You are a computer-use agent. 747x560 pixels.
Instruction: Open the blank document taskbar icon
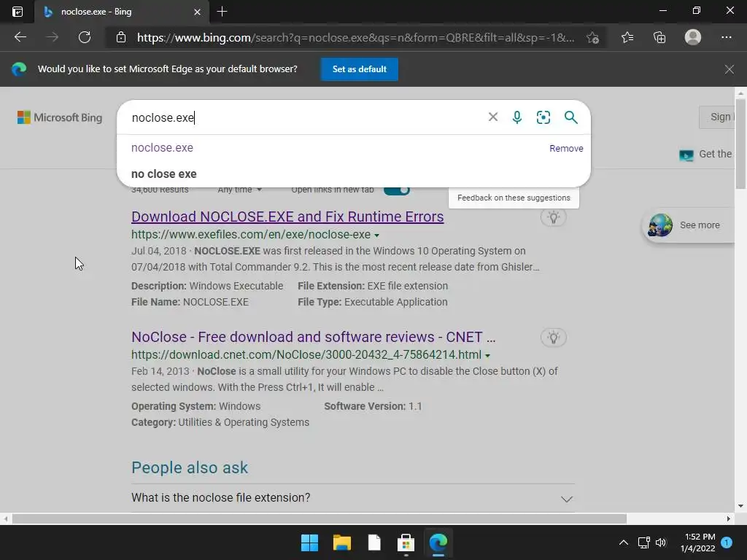[374, 542]
